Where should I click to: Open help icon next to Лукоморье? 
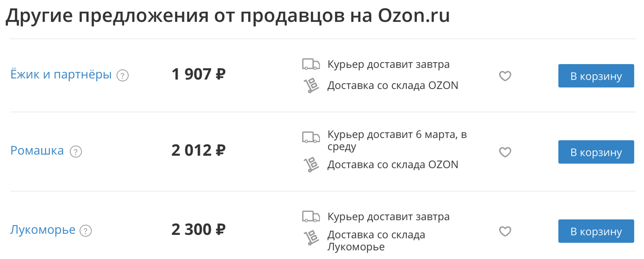pos(86,231)
